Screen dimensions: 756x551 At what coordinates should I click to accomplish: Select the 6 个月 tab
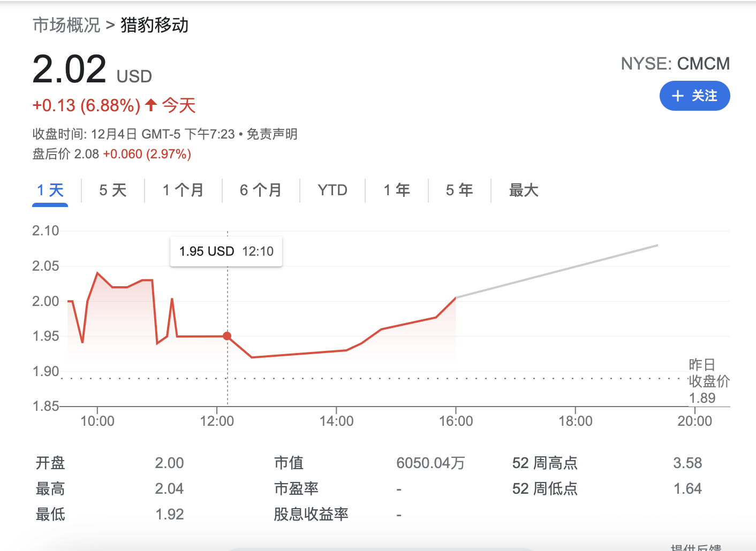pyautogui.click(x=261, y=190)
